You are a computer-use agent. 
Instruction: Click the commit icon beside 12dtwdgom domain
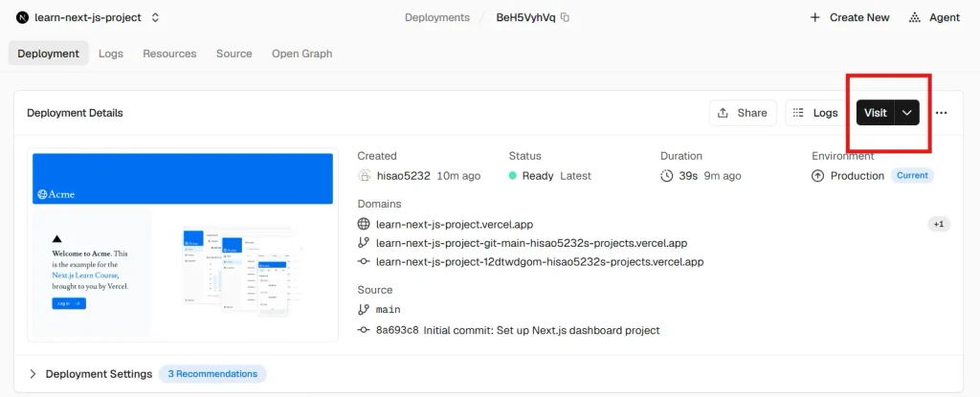click(x=364, y=262)
